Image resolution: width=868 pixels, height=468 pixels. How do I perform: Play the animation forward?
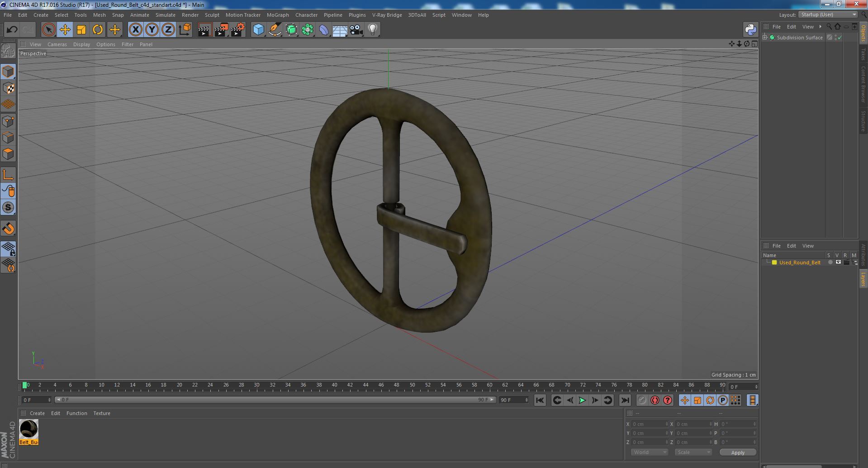tap(582, 400)
